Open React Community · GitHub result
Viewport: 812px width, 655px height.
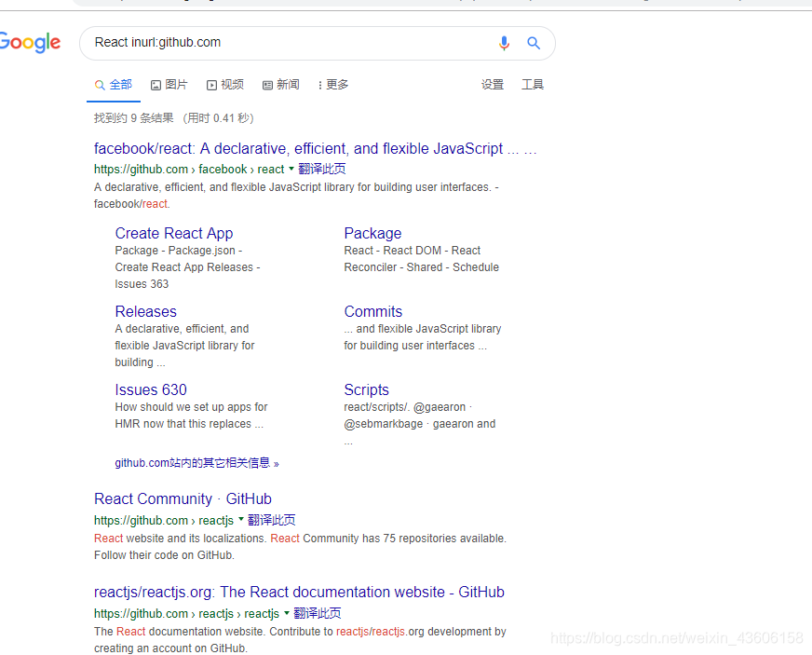point(183,498)
